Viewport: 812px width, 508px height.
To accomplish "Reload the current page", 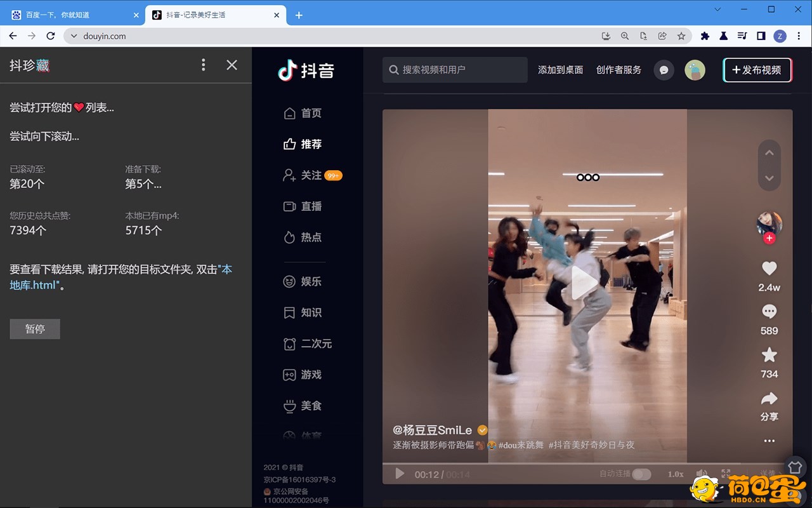I will [x=51, y=36].
